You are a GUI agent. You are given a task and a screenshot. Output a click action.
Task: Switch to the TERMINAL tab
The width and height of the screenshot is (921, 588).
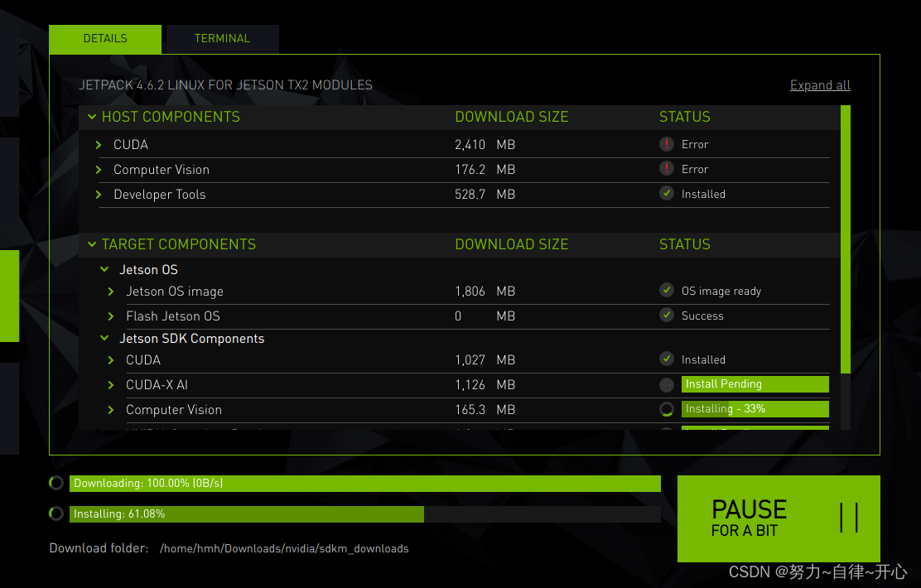point(222,39)
